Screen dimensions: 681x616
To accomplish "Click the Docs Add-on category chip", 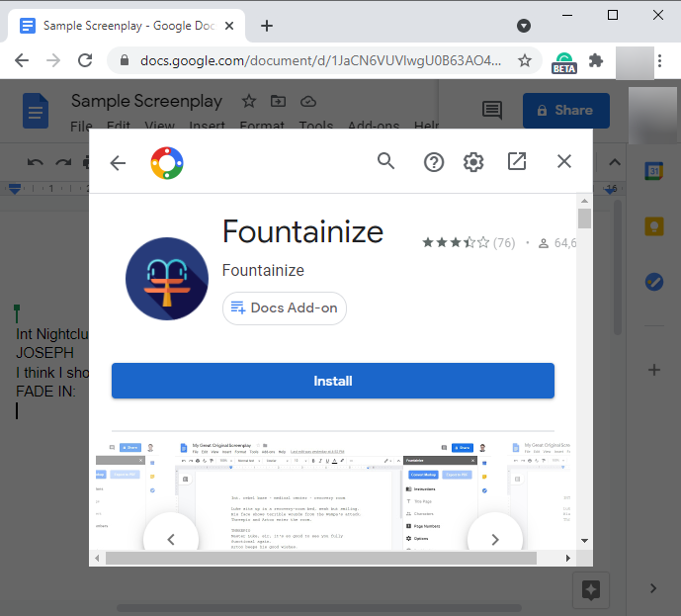I will click(285, 308).
